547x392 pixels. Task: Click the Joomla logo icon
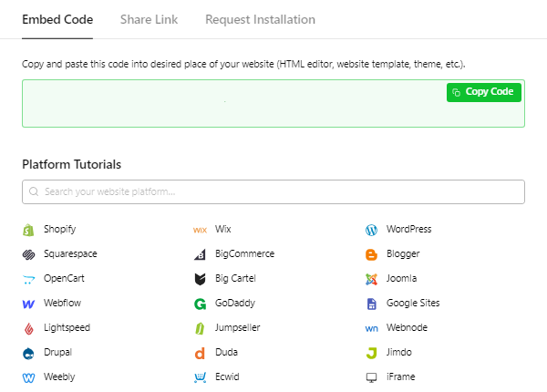click(x=371, y=279)
